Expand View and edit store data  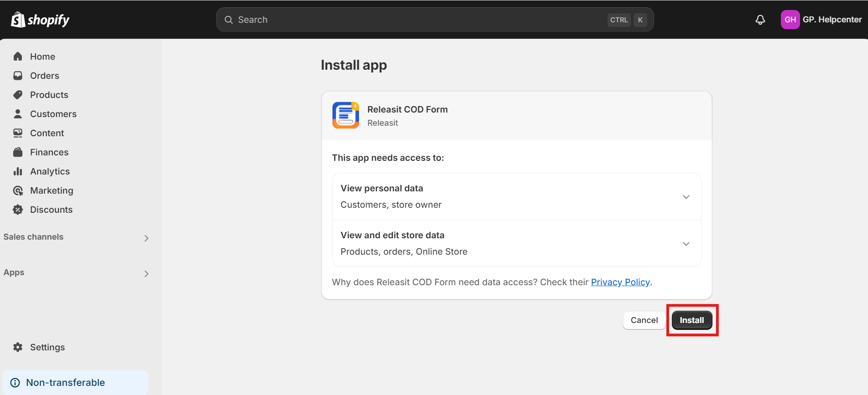686,244
